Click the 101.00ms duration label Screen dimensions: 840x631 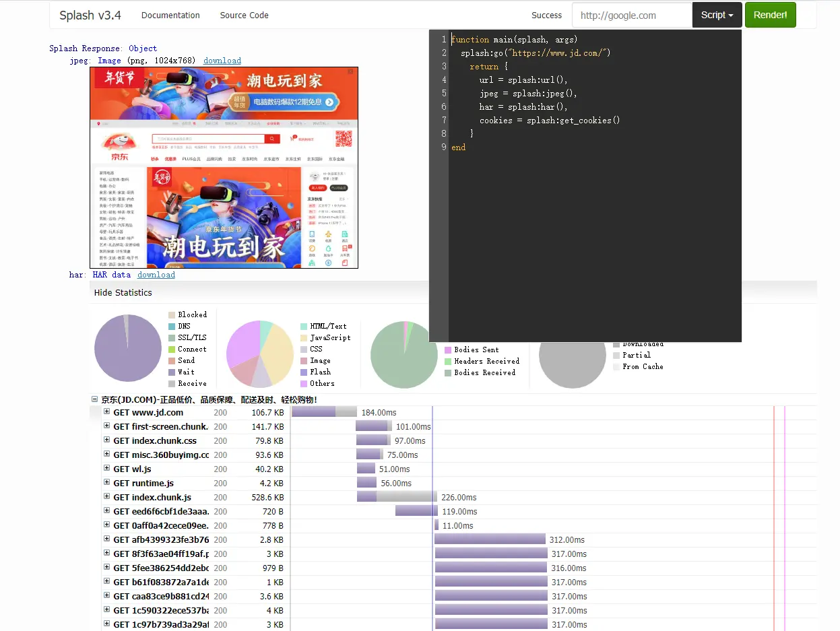pyautogui.click(x=413, y=426)
